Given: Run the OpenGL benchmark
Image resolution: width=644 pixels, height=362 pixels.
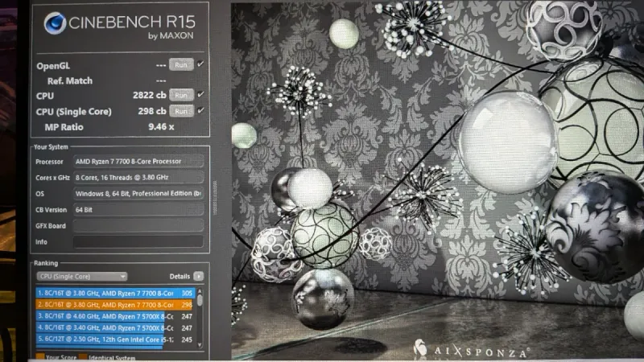Looking at the screenshot, I should [x=181, y=64].
